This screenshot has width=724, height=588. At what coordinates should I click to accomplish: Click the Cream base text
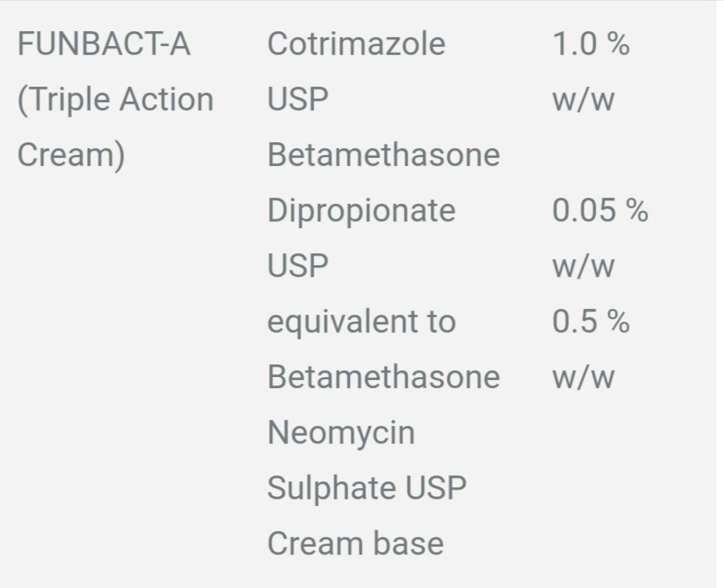tap(355, 543)
